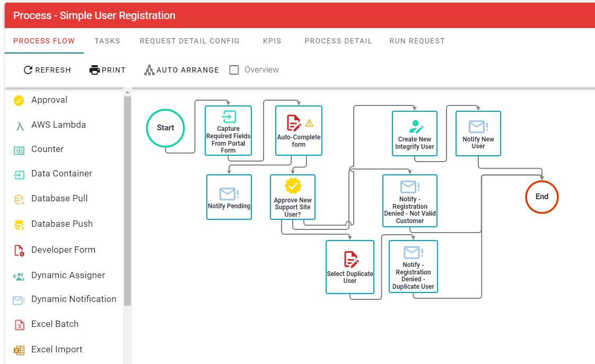Image resolution: width=595 pixels, height=364 pixels.
Task: Click the envelope icon in Notify Pending node
Action: [229, 194]
